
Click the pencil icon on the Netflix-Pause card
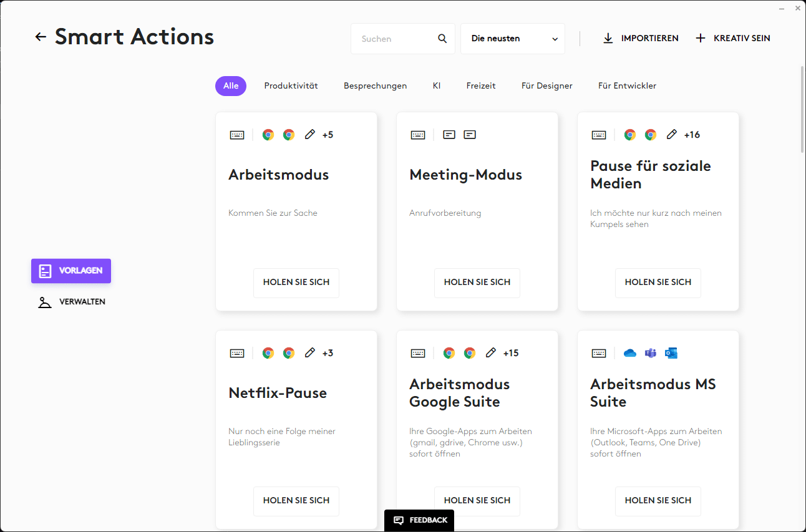pos(309,353)
